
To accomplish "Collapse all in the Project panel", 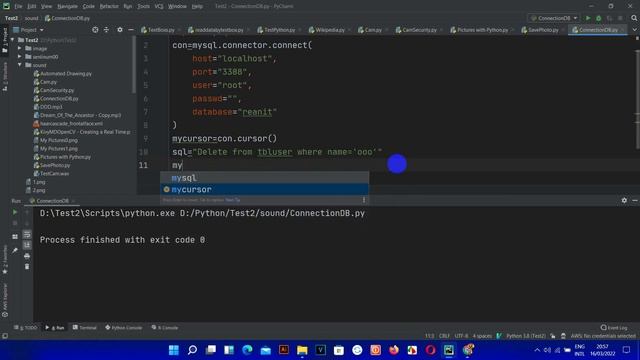I will (x=106, y=30).
